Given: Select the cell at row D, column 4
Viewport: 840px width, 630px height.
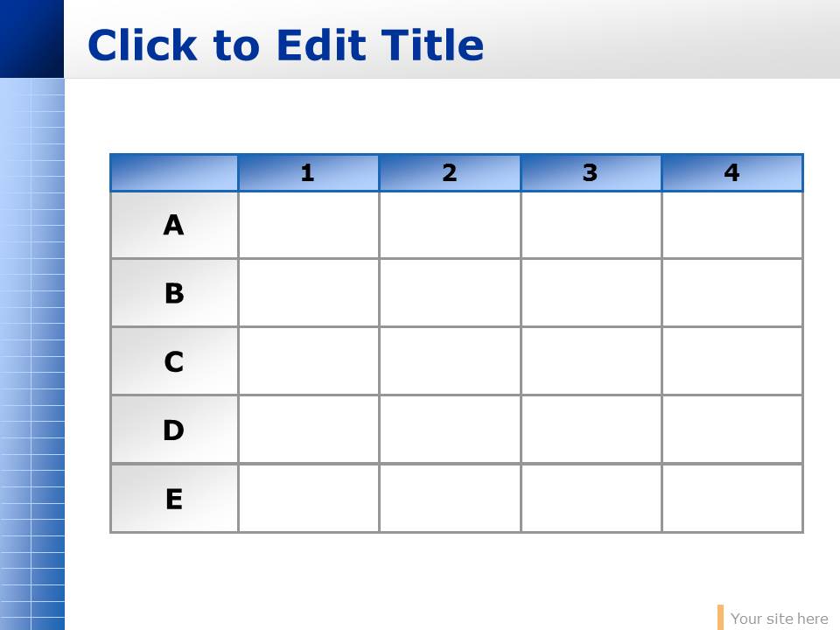Looking at the screenshot, I should click(731, 430).
